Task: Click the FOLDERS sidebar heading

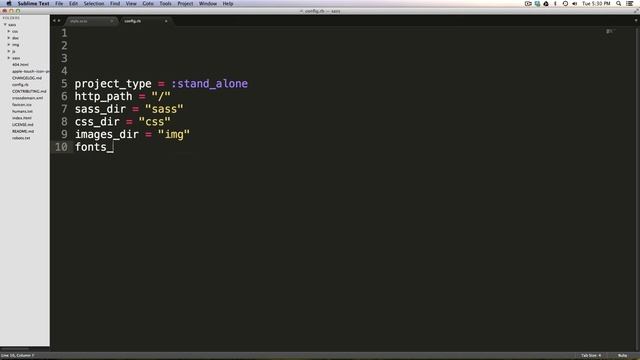Action: (11, 18)
